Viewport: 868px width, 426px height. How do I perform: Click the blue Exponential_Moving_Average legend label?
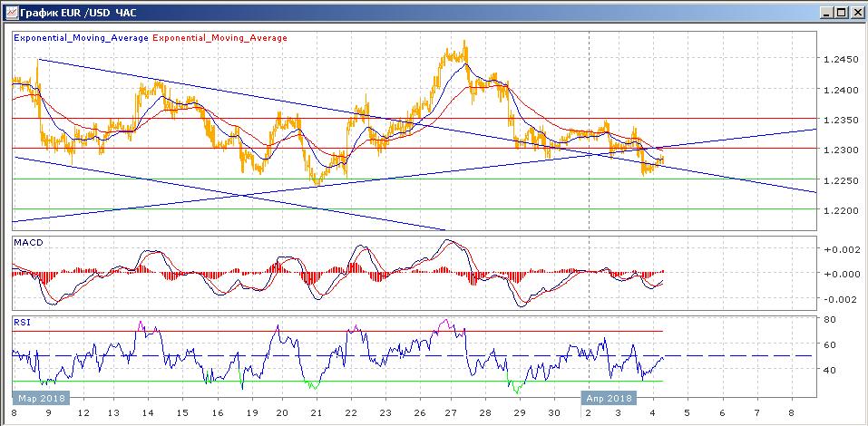tap(80, 38)
